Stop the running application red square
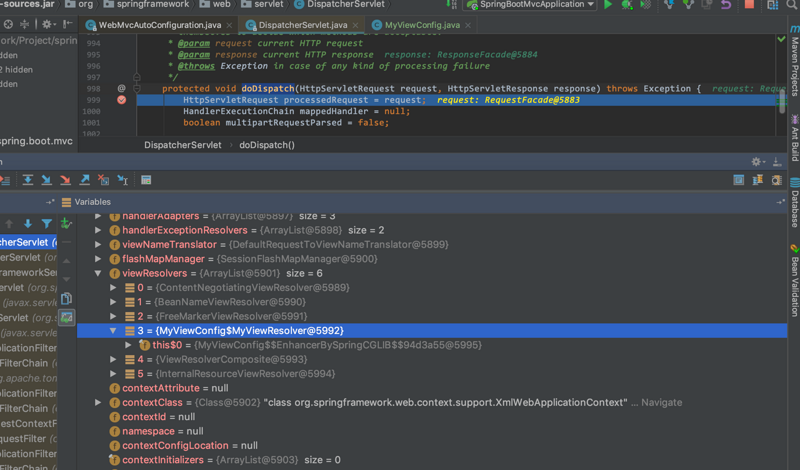800x470 pixels. [x=749, y=5]
